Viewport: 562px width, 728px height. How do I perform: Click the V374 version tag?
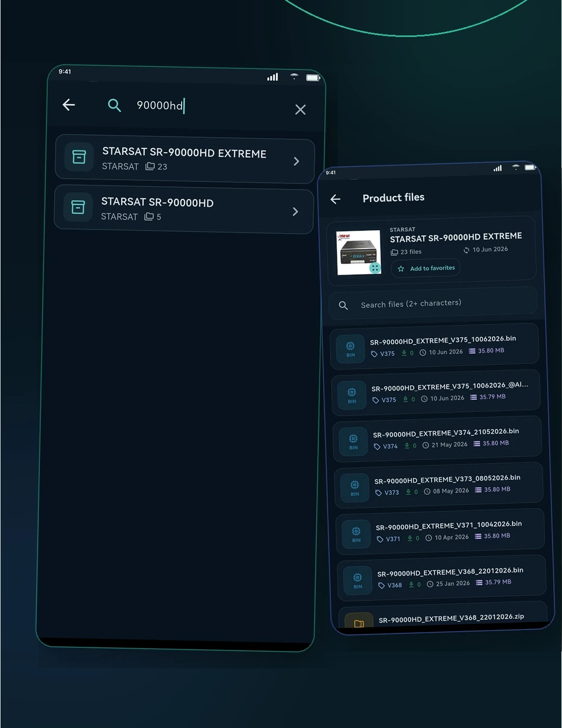386,446
